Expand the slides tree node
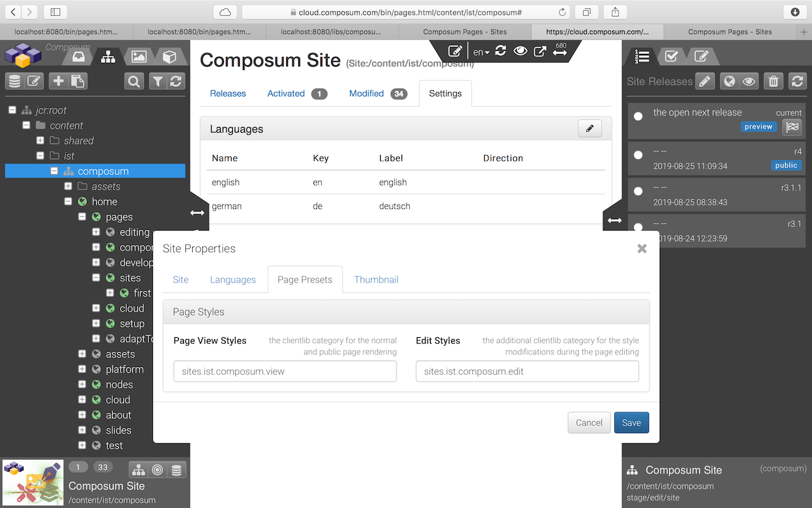 coord(82,430)
